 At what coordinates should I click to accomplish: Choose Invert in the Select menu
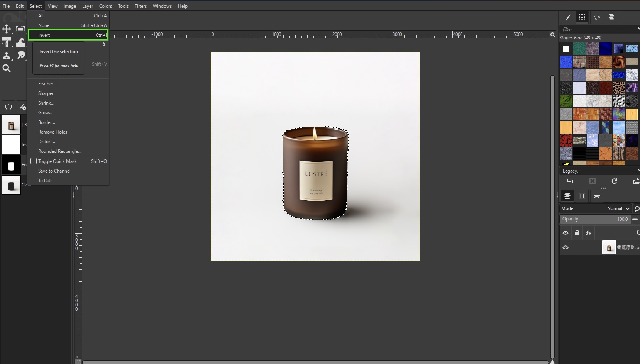68,35
